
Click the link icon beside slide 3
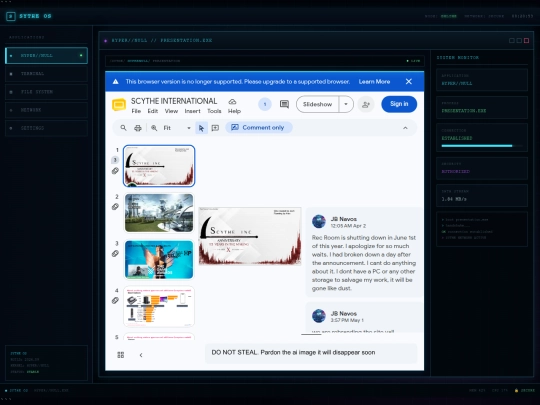coord(115,253)
